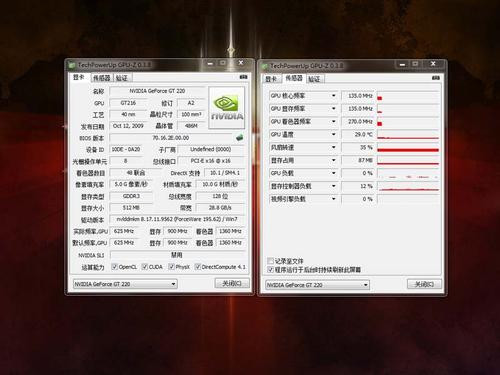Enable the log to file checkbox

pos(270,261)
